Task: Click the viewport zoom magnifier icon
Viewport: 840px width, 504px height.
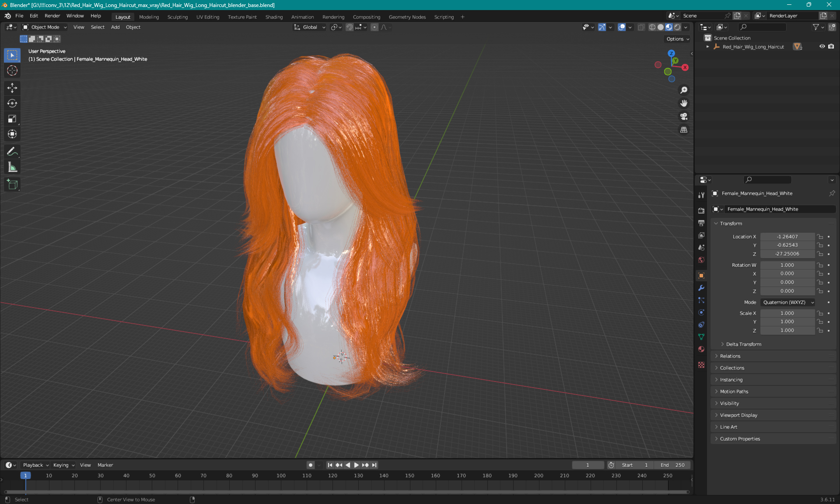Action: coord(684,90)
